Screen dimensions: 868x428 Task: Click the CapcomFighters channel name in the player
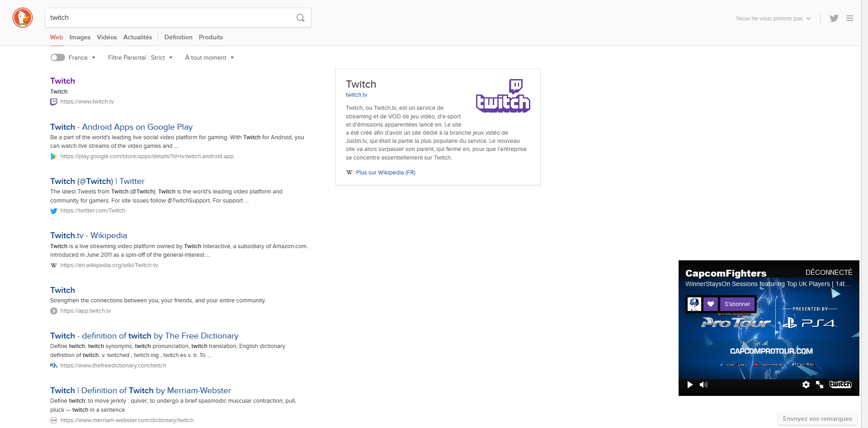coord(726,273)
